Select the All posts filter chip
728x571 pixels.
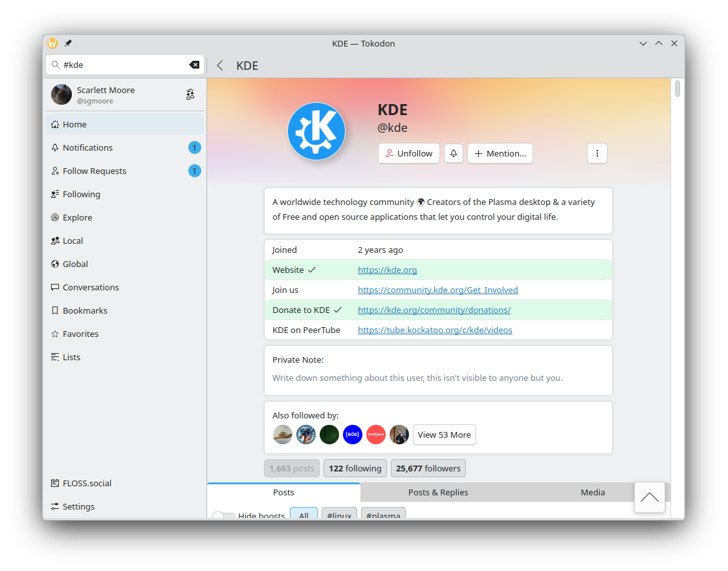tap(303, 515)
